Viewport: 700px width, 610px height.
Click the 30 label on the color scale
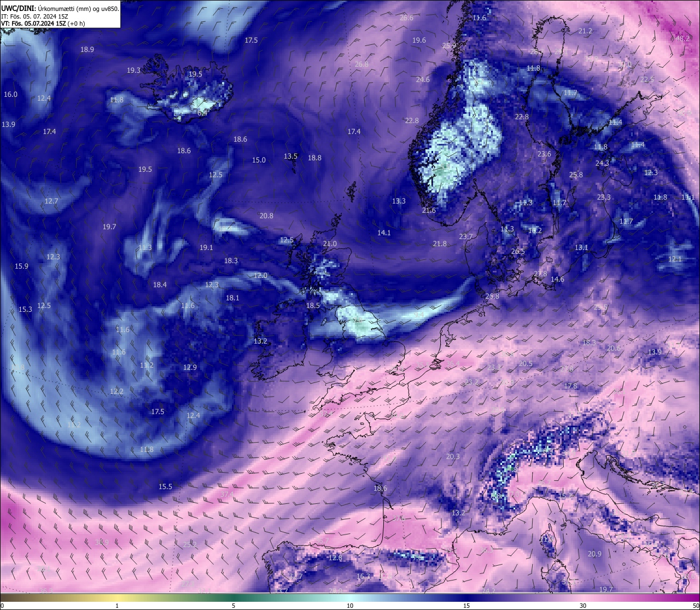click(583, 606)
